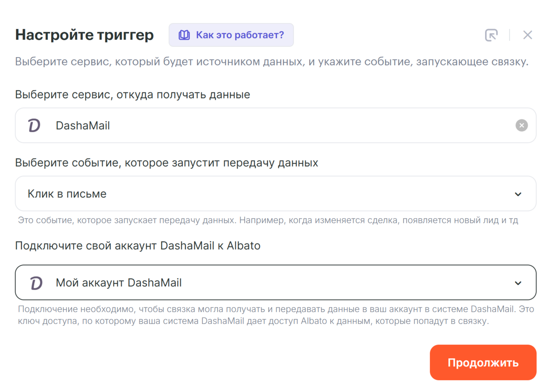The width and height of the screenshot is (548, 392).
Task: Open the 'Как это работает?' help guide
Action: (239, 35)
